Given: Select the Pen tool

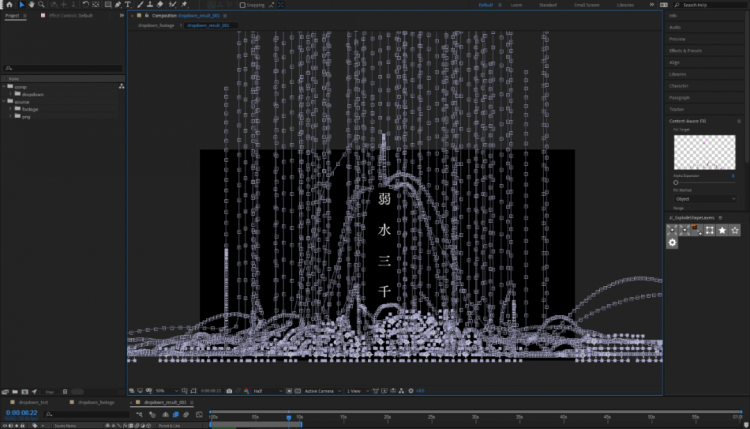Looking at the screenshot, I should tap(118, 4).
